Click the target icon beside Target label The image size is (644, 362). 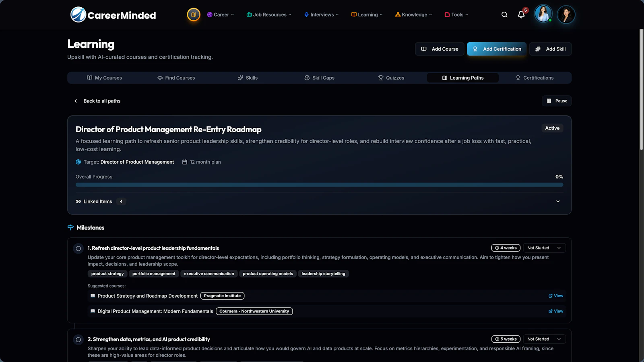tap(78, 162)
